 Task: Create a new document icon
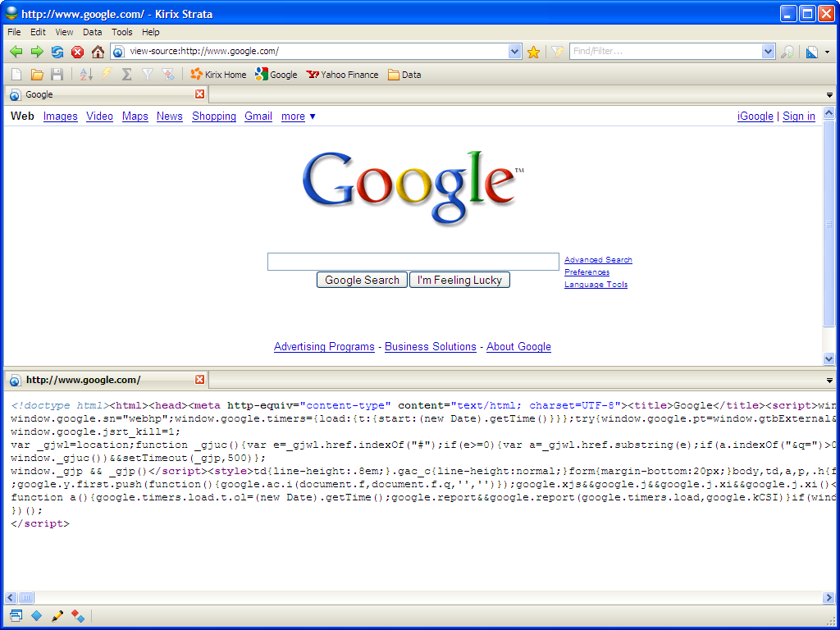pyautogui.click(x=16, y=75)
